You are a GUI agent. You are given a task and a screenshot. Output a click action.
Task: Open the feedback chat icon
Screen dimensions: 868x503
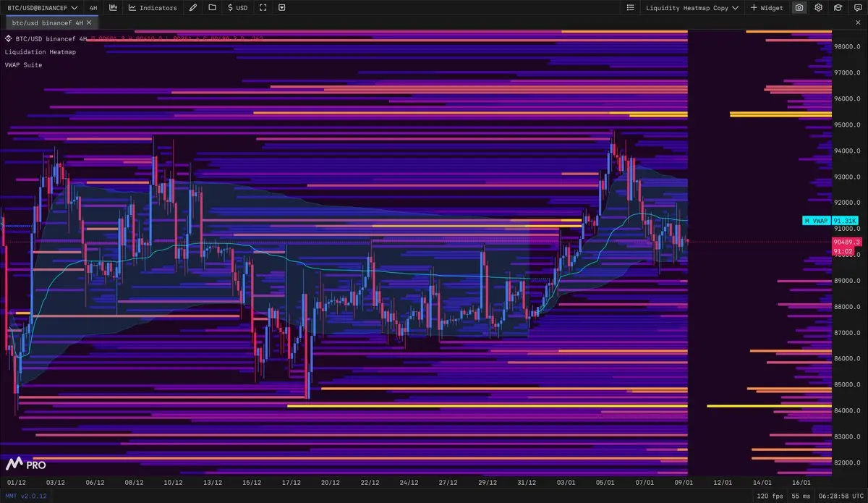pyautogui.click(x=856, y=7)
